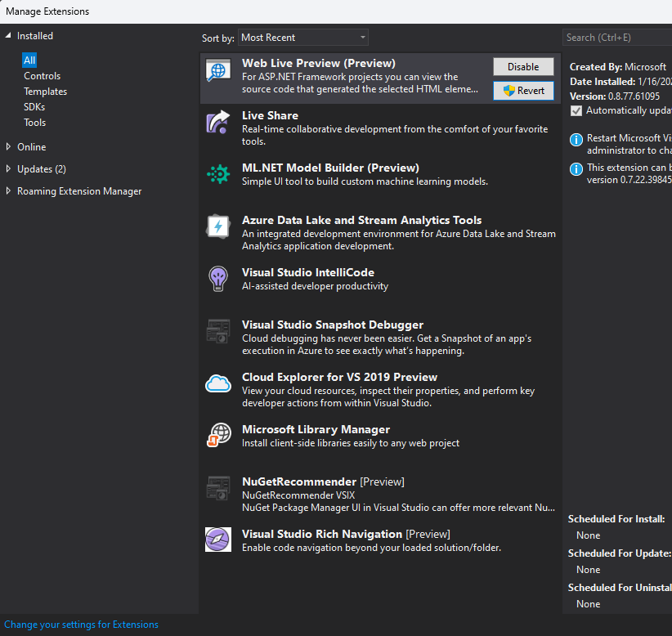Image resolution: width=672 pixels, height=636 pixels.
Task: Click NuGetRecommender VSIX description line
Action: click(x=298, y=495)
